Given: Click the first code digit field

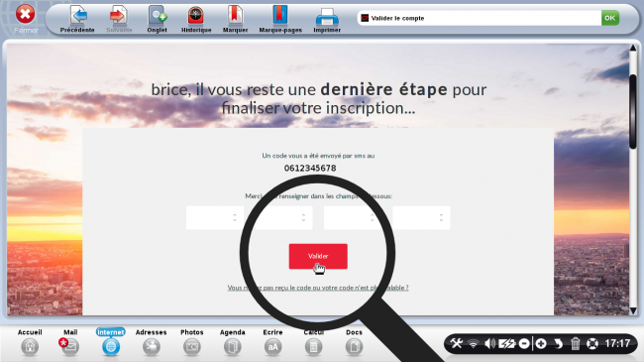Looking at the screenshot, I should [215, 217].
